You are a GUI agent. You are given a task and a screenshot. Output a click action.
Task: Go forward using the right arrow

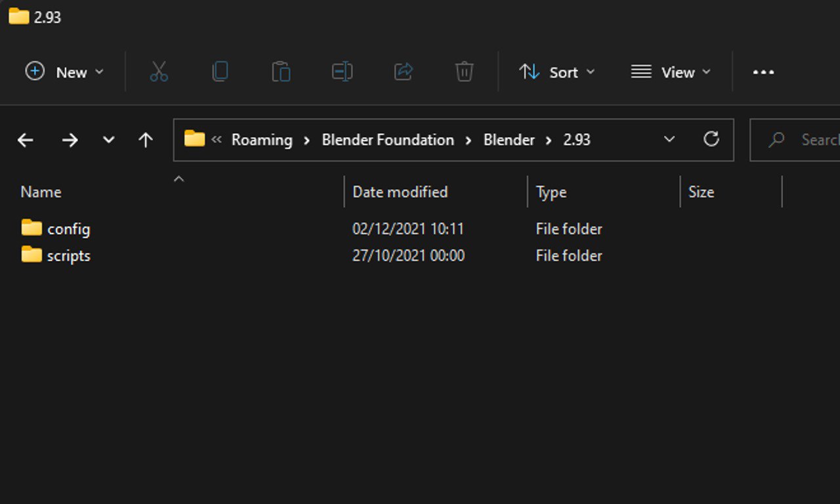pyautogui.click(x=70, y=140)
